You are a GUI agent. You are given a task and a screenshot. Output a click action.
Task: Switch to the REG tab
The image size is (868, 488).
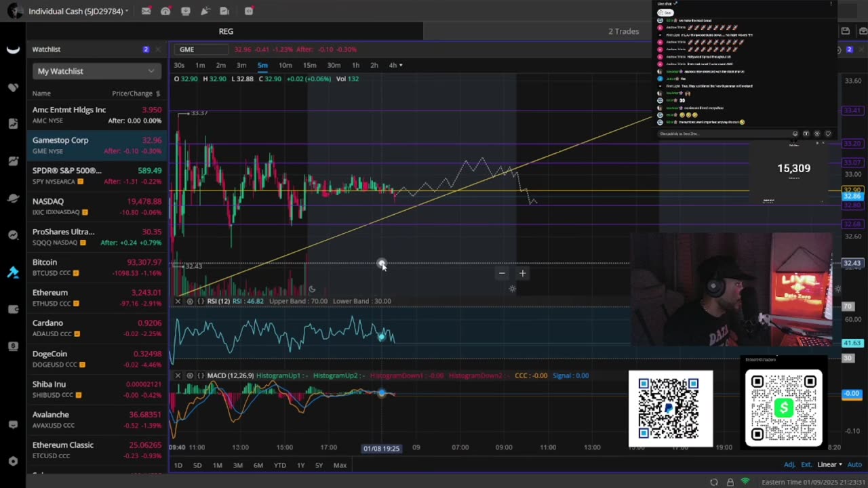click(226, 31)
